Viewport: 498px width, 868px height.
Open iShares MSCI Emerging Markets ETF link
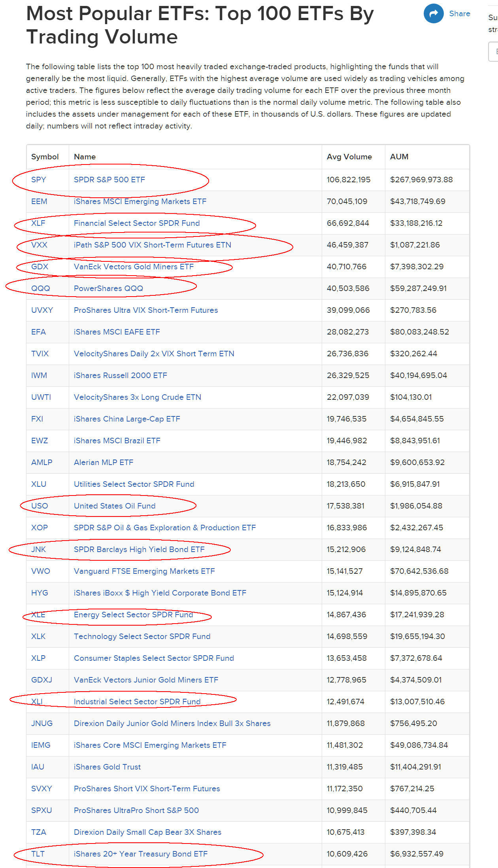(x=140, y=201)
